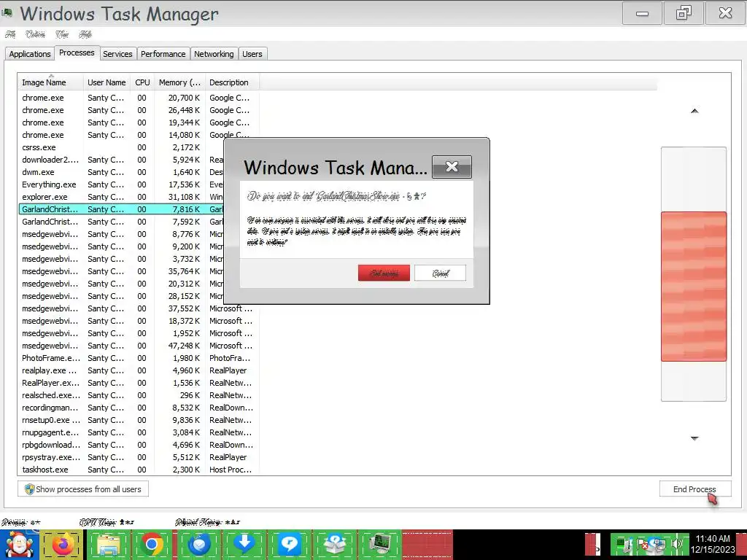Select the Processes tab
Screen dimensions: 747x560
click(77, 52)
